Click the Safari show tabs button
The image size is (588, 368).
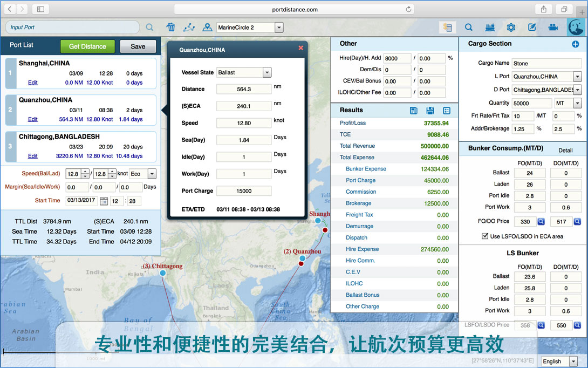[x=564, y=9]
